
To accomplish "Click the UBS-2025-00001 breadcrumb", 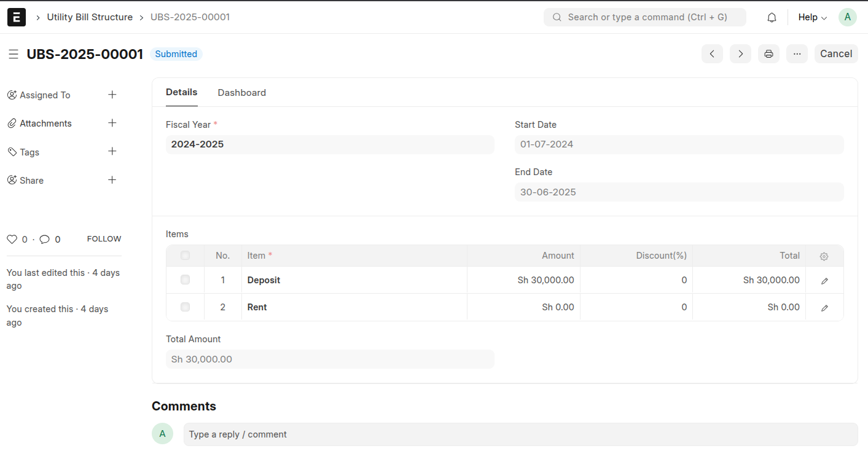I will [x=190, y=17].
